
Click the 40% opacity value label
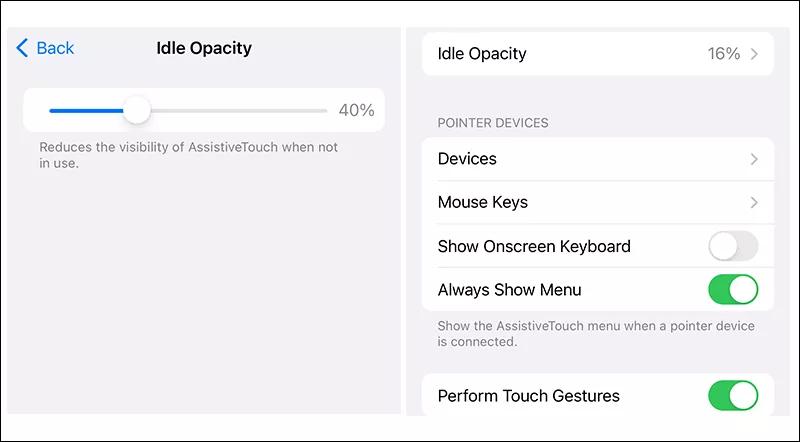(356, 110)
